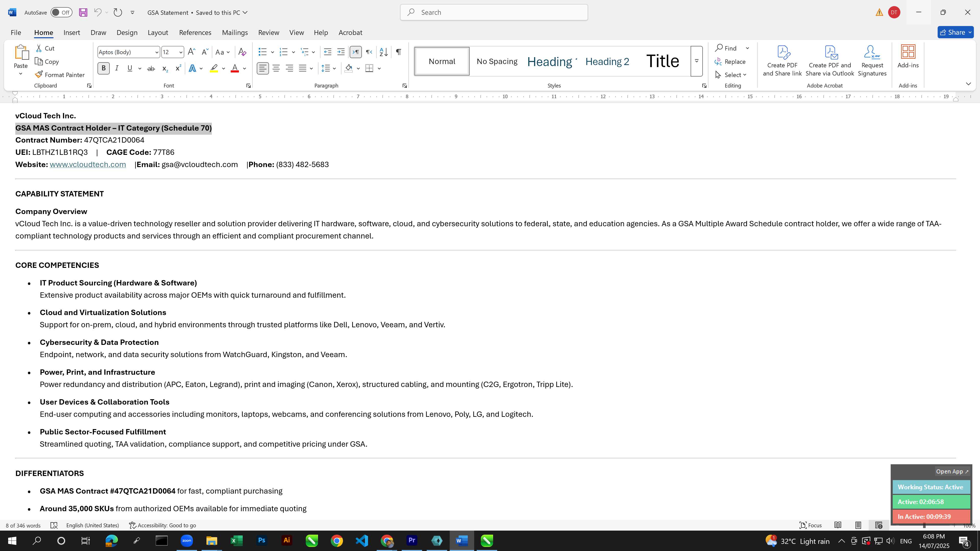Open the Add-ins button
980x551 pixels.
point(908,57)
